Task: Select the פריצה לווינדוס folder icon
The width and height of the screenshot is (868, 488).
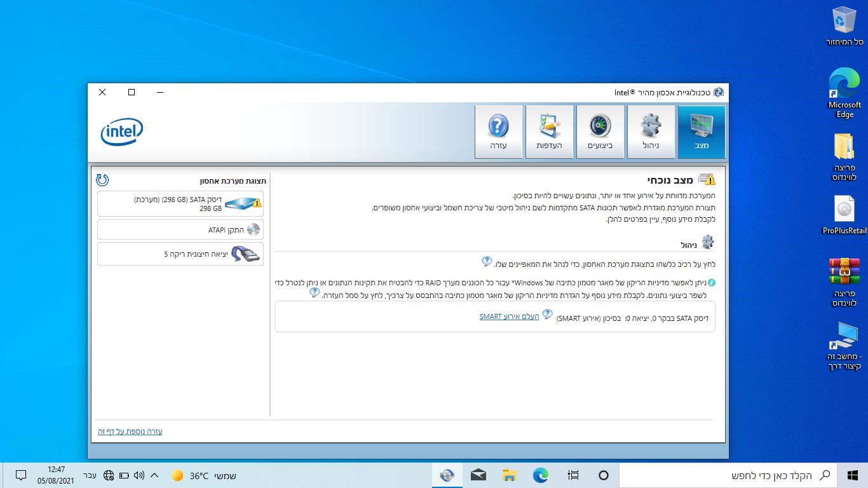Action: 844,157
